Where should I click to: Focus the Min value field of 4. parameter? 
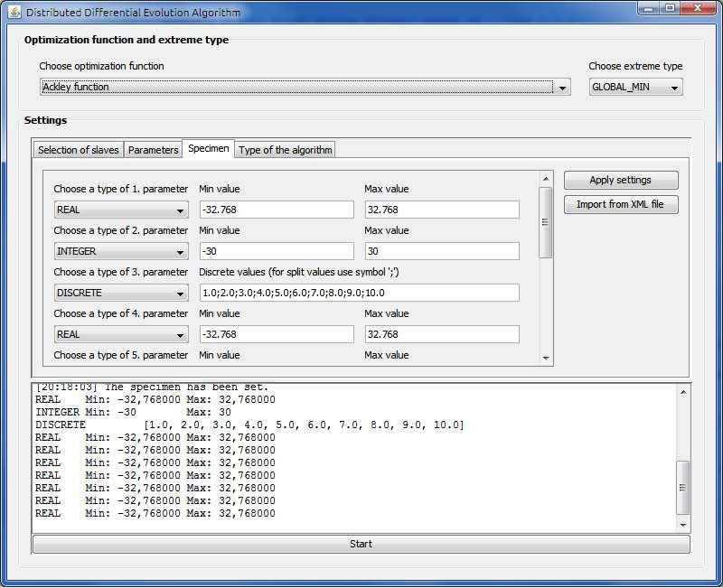pyautogui.click(x=277, y=334)
